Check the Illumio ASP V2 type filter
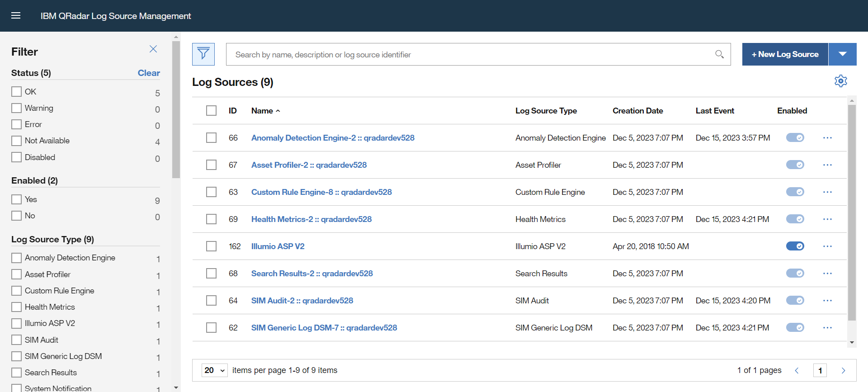 pos(16,323)
